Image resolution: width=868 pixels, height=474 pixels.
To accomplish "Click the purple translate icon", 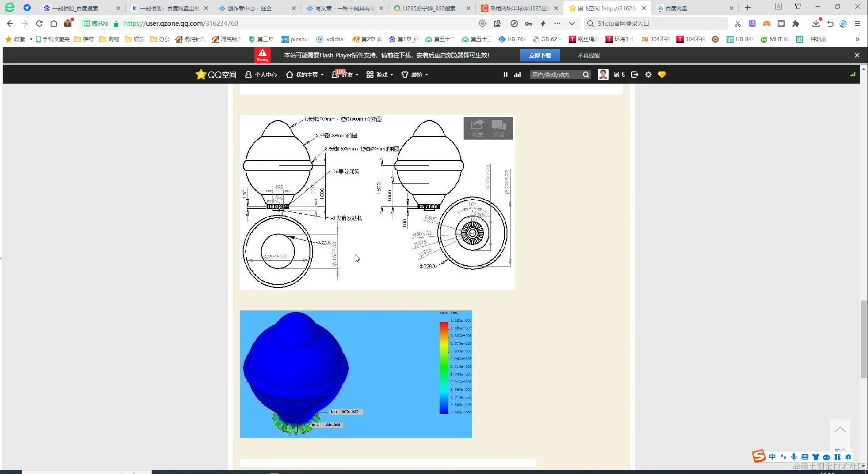I will [752, 23].
